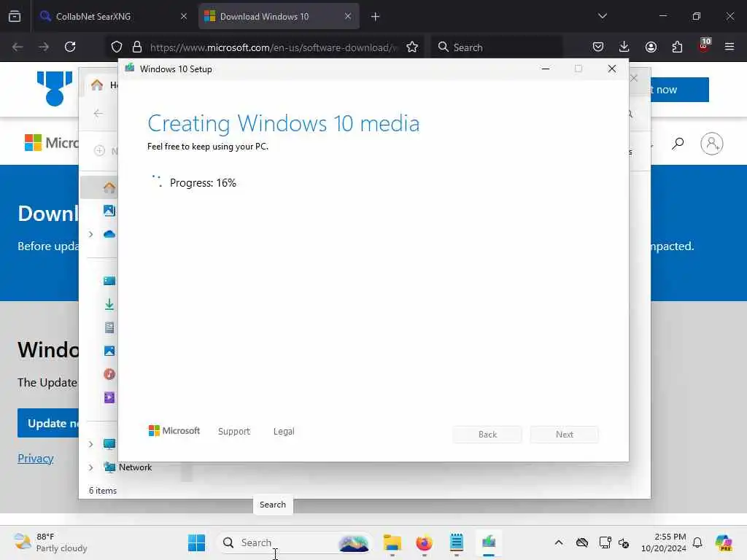This screenshot has height=560, width=747.
Task: Open Microsoft account sign-in icon
Action: pos(712,144)
